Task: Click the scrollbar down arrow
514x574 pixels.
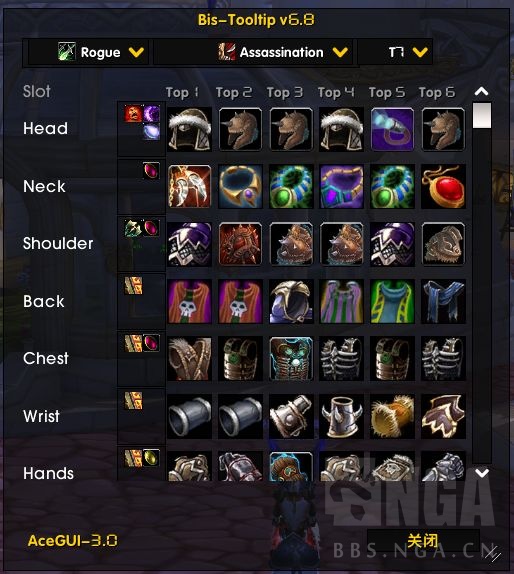Action: [x=481, y=473]
